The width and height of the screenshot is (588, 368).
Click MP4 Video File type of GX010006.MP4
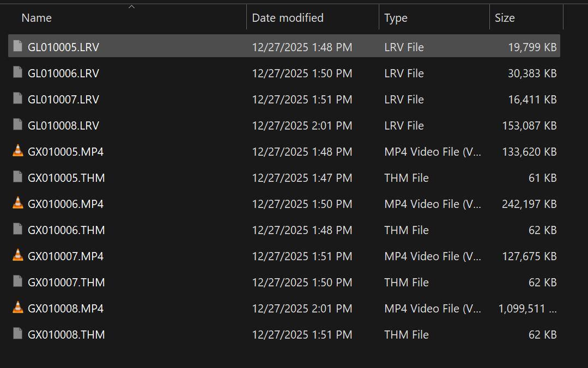point(433,204)
